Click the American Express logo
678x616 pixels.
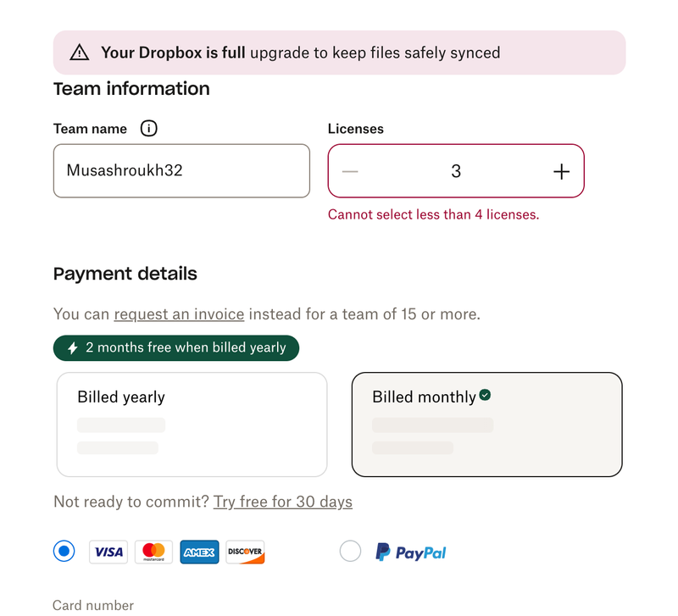pos(199,552)
